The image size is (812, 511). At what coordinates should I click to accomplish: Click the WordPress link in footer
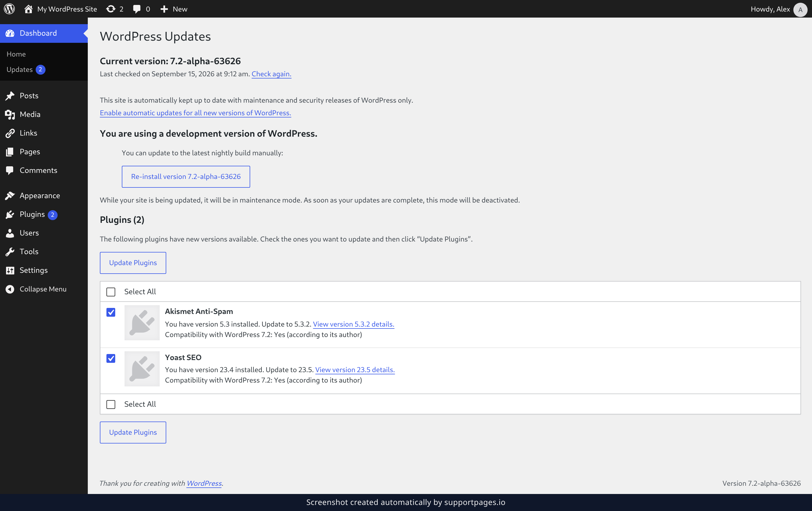coord(204,483)
